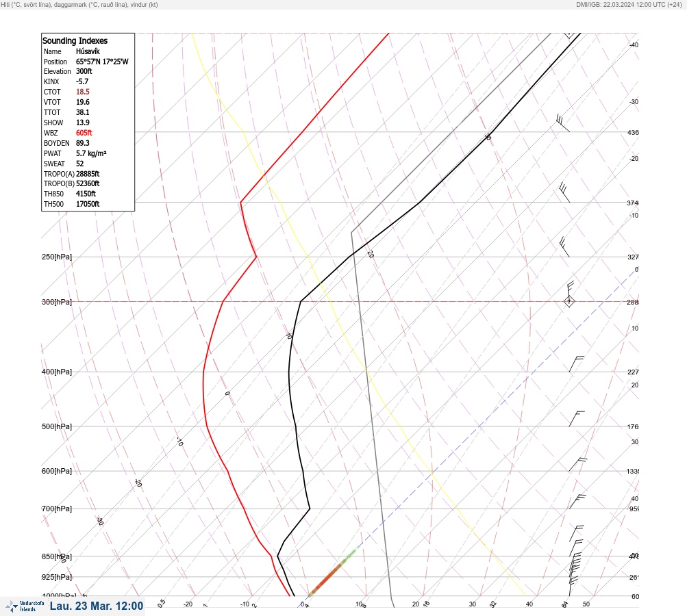This screenshot has height=616, width=687.
Task: Click the BOYDEN value 89.3
Action: pyautogui.click(x=82, y=143)
